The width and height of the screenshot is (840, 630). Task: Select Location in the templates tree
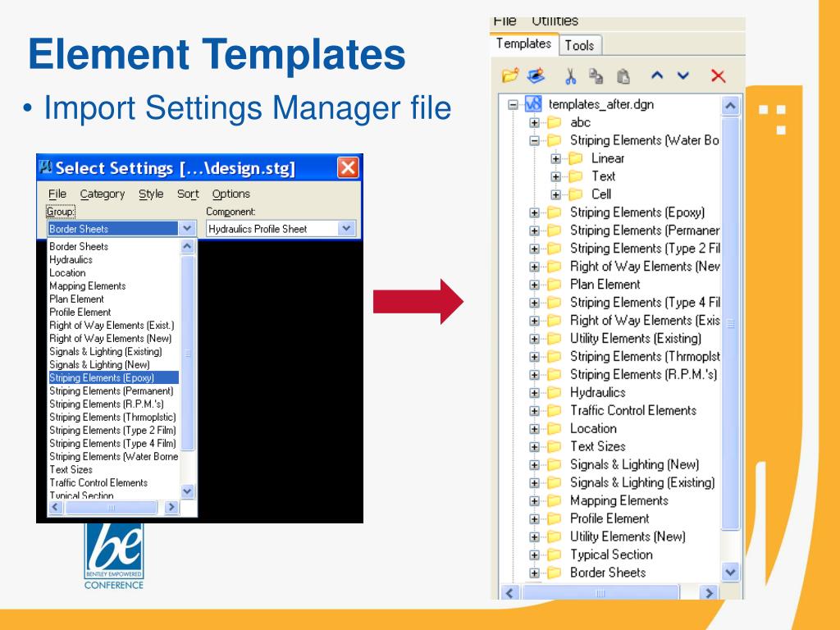point(593,428)
